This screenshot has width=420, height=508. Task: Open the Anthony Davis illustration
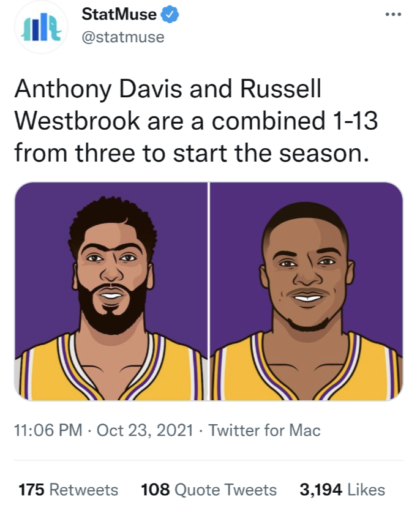(x=111, y=291)
